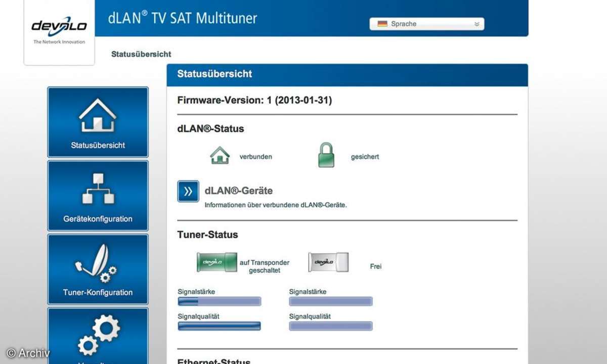Screen dimensions: 607x364
Task: Click the 'verbunden' status text
Action: 256,157
